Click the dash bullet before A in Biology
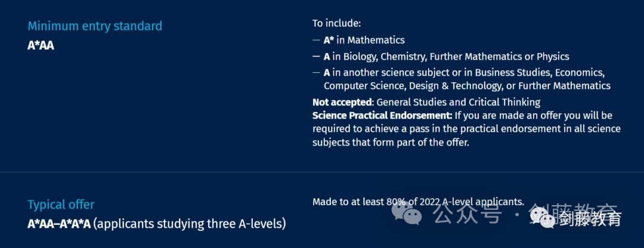Image resolution: width=644 pixels, height=248 pixels. [316, 56]
